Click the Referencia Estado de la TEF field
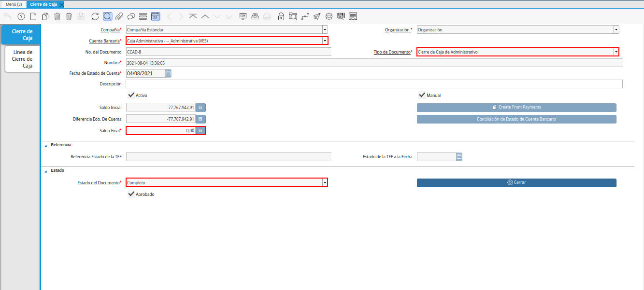 point(229,156)
